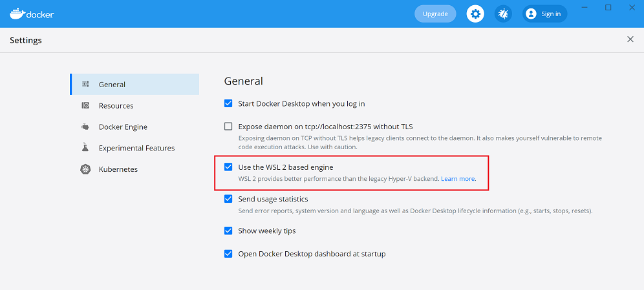The height and width of the screenshot is (290, 644).
Task: Click the 'Send error reports' description text
Action: 416,211
